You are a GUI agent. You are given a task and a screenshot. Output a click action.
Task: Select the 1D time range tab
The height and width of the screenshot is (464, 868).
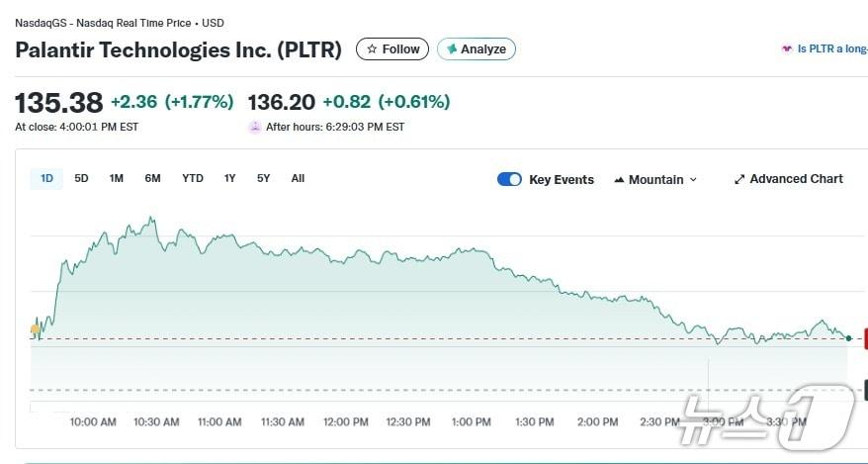pyautogui.click(x=46, y=178)
